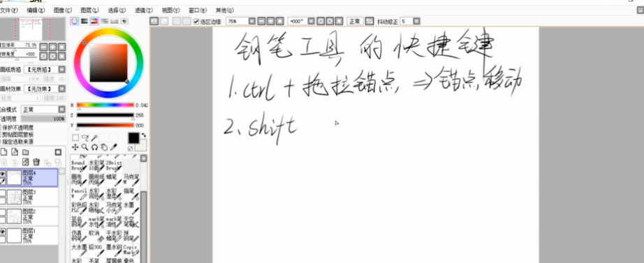Screen dimensions: 644x263
Task: Click the color wheel panel icon
Action: click(x=74, y=22)
